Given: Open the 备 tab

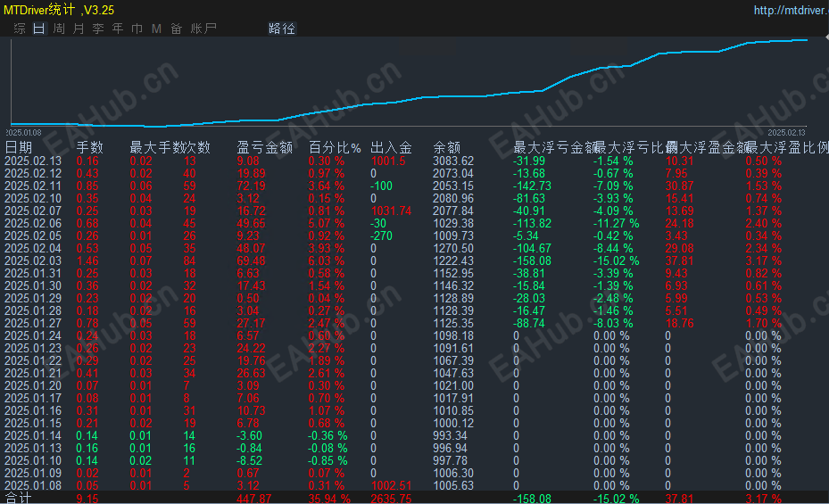Looking at the screenshot, I should 176,29.
